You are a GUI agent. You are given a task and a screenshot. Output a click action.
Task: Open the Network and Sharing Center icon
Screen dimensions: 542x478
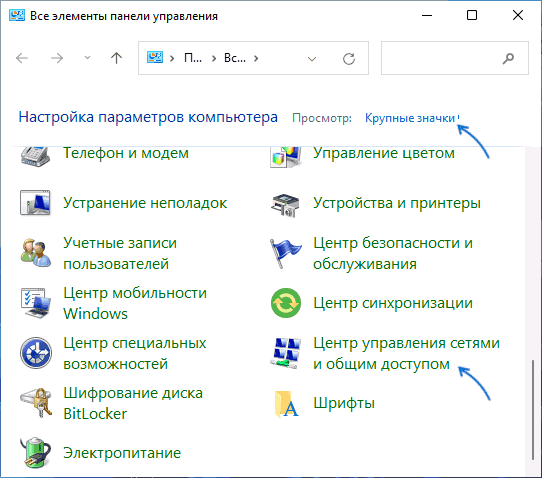point(286,353)
